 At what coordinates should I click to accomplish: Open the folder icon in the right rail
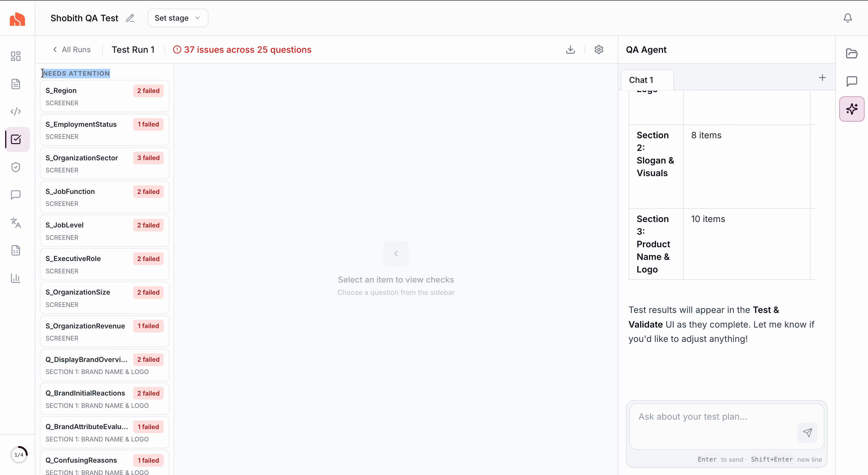[851, 54]
